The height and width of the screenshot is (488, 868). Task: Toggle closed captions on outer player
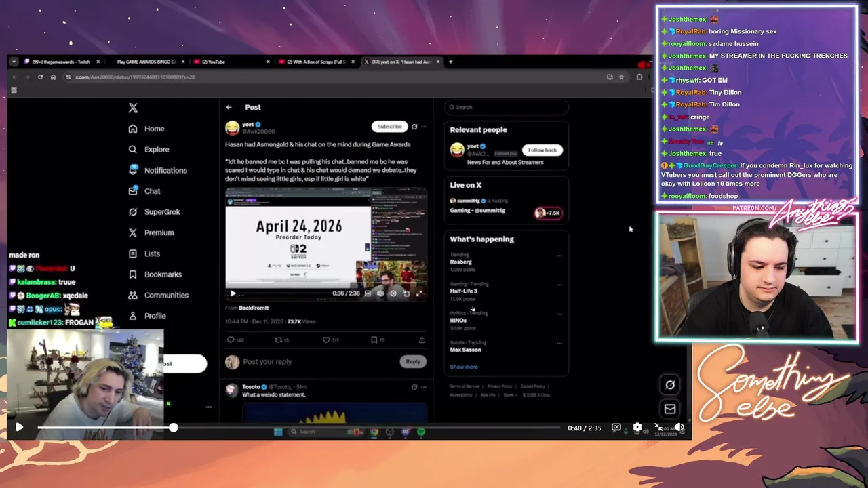point(616,428)
